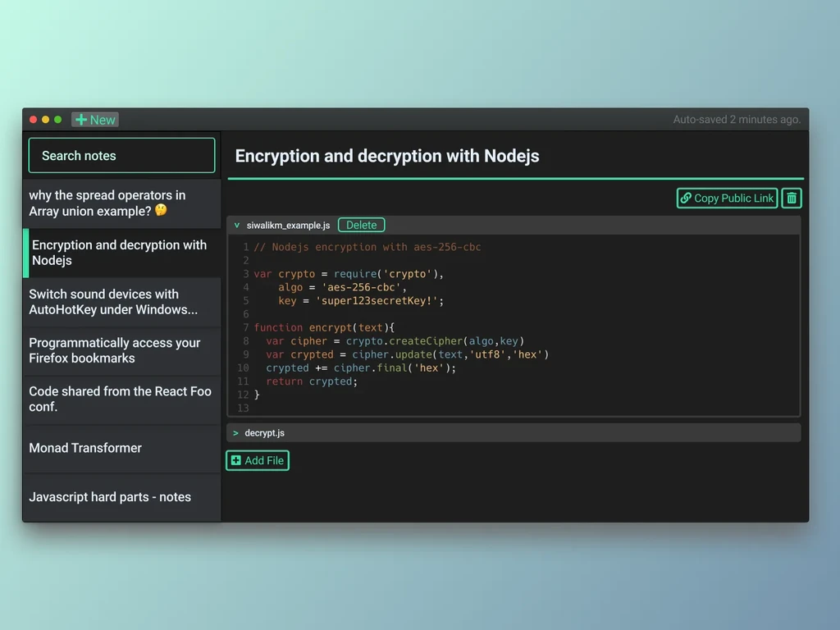Screen dimensions: 840x630
Task: Click line 7 function encrypt in code editor
Action: coord(324,327)
